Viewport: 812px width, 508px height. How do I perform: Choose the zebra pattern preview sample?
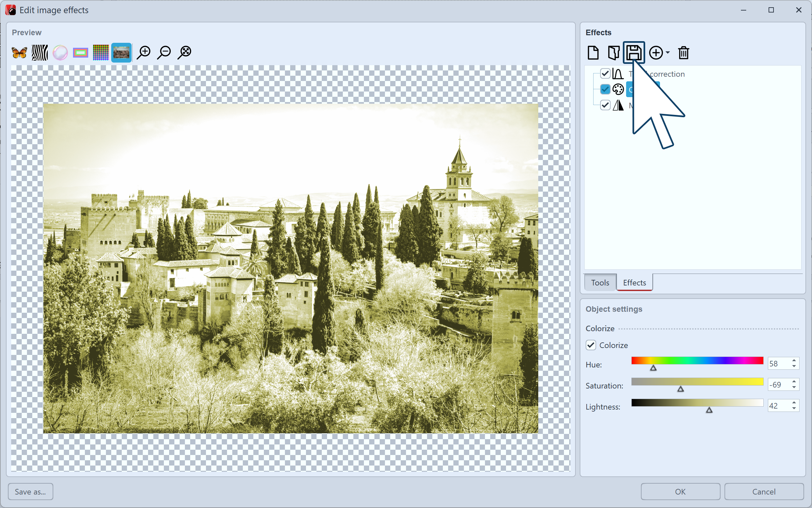[x=39, y=52]
